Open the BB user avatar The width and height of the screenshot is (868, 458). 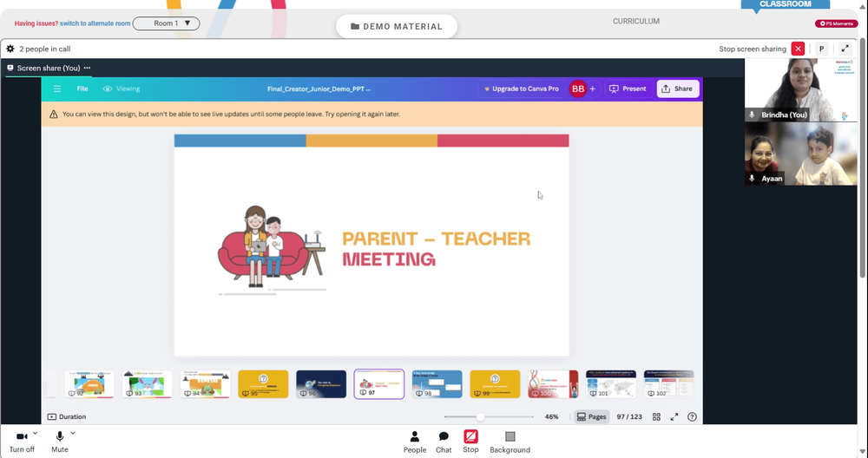coord(578,88)
